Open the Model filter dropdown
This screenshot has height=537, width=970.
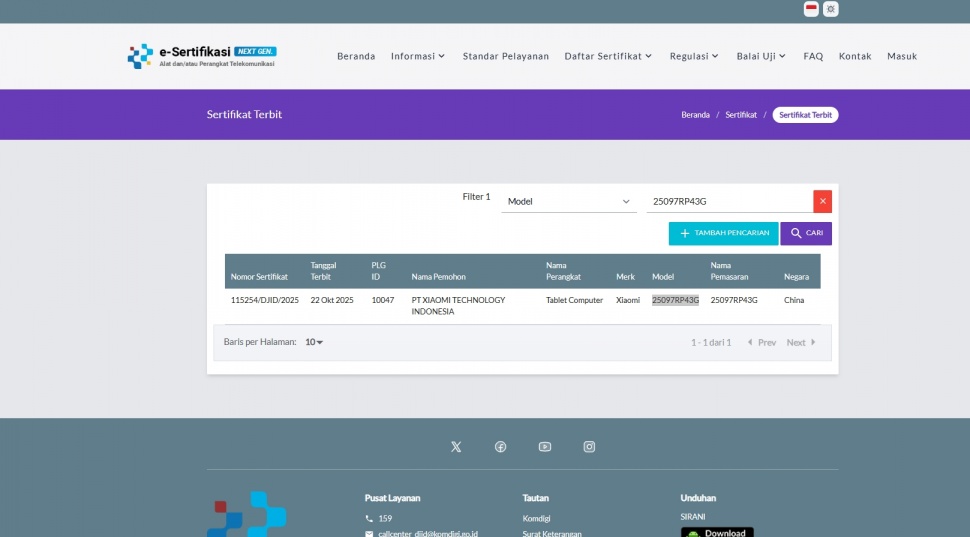coord(569,202)
